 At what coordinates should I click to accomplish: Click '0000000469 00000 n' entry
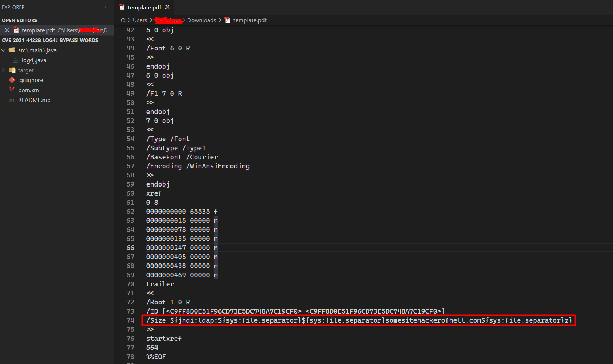tap(182, 275)
